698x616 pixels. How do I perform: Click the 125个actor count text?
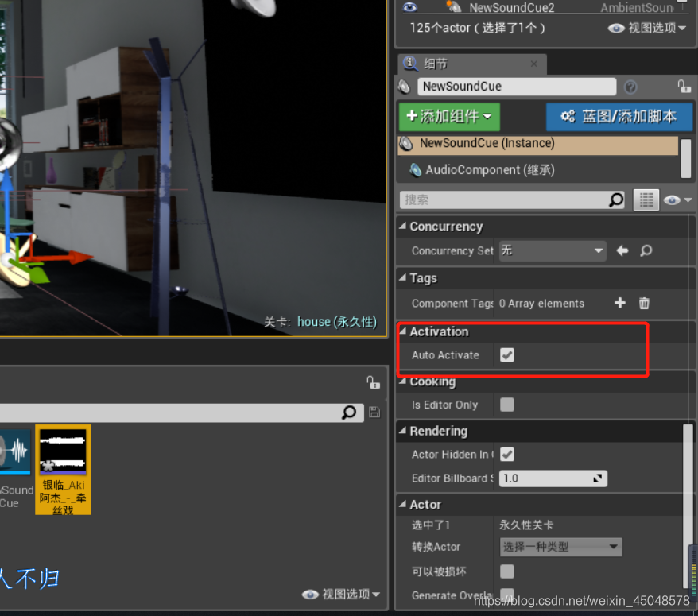pyautogui.click(x=477, y=28)
